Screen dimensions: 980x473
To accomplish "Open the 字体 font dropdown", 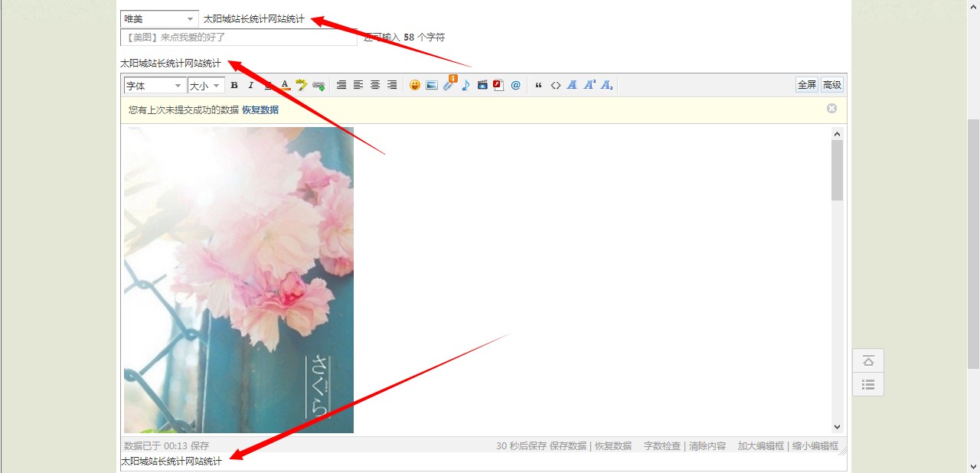I will pos(155,86).
